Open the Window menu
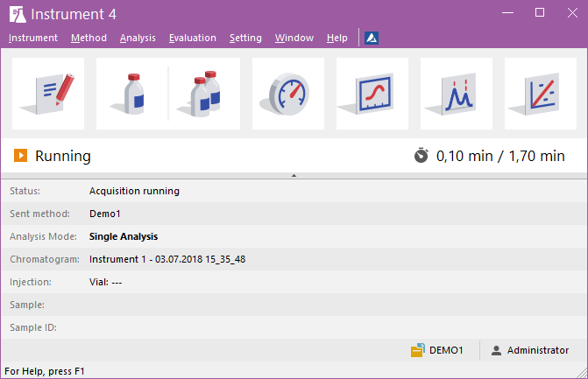The height and width of the screenshot is (379, 588). point(294,38)
